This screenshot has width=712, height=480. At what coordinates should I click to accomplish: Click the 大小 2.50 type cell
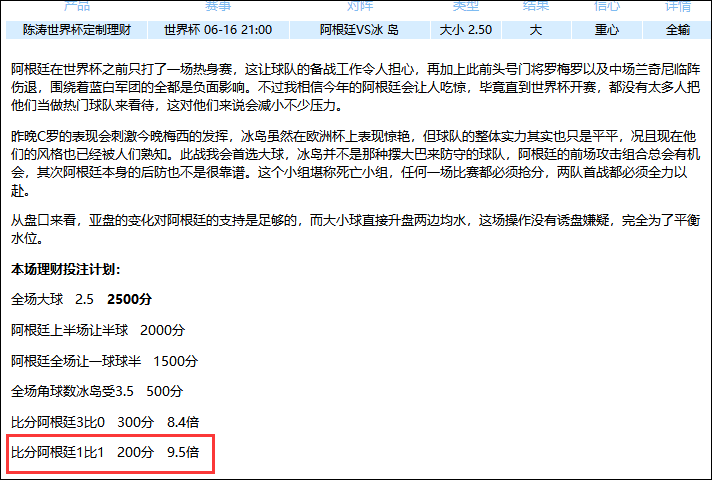click(x=465, y=30)
